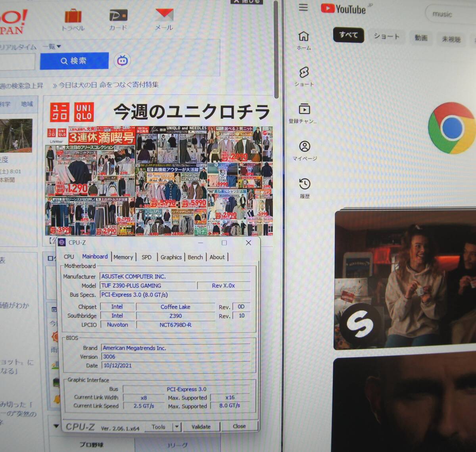The width and height of the screenshot is (476, 452).
Task: Open the Uniqlo flyer image
Action: click(x=159, y=181)
